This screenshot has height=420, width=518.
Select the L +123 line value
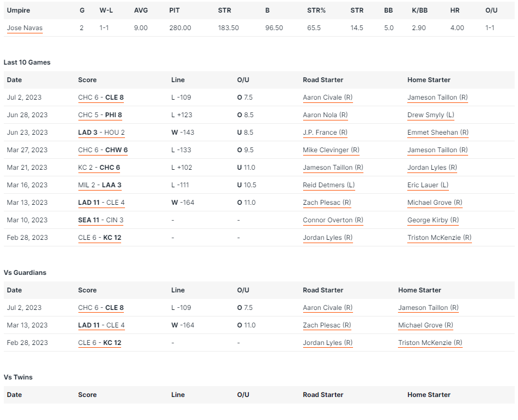(181, 115)
